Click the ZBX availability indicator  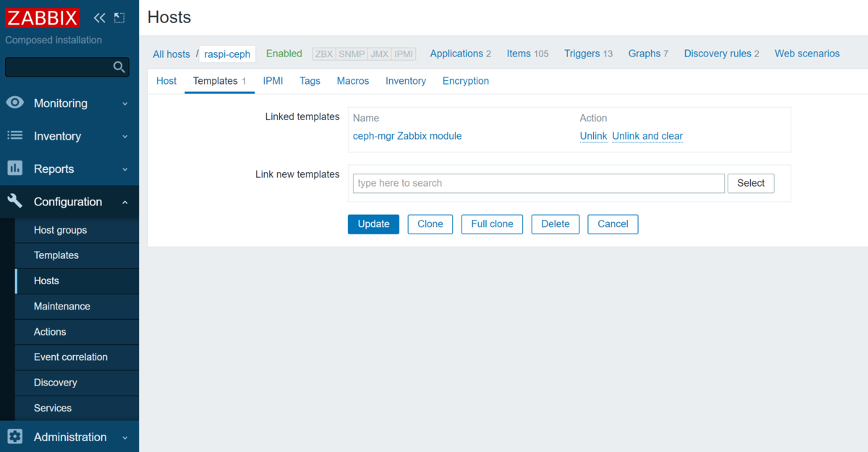click(324, 54)
